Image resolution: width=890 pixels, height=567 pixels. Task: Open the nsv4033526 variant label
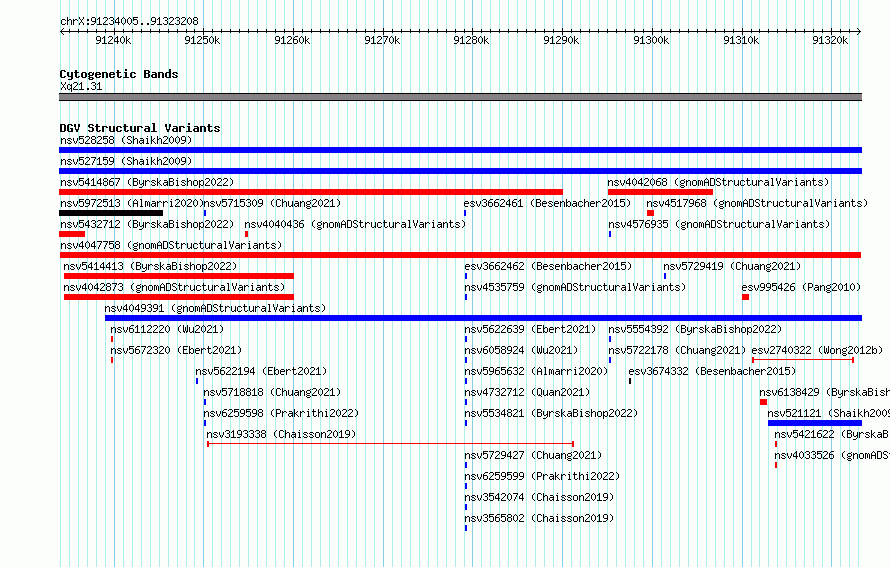coord(832,455)
